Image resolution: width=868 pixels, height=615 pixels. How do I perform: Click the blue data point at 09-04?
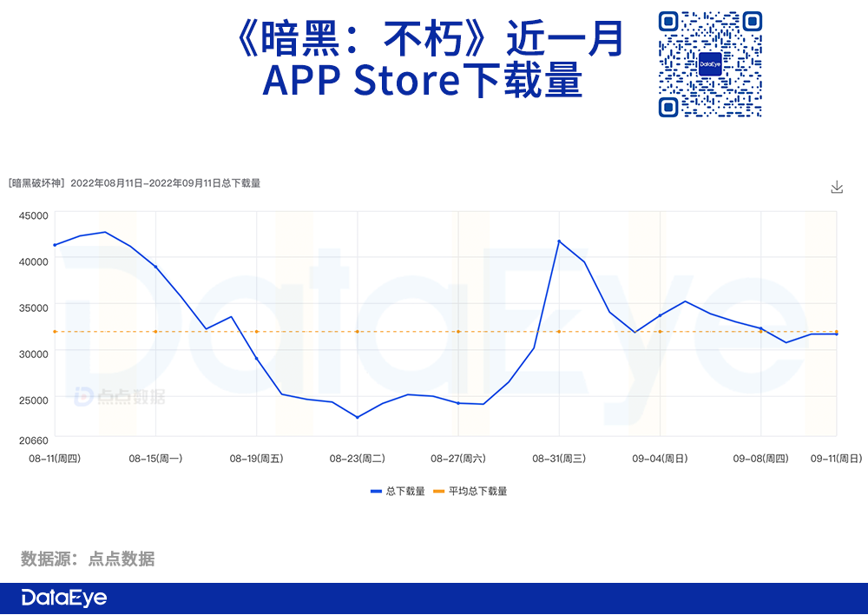coord(660,315)
